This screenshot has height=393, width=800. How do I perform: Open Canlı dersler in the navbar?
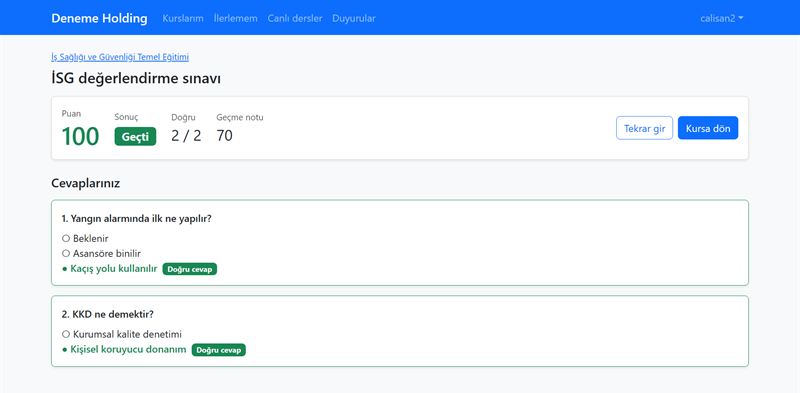295,18
